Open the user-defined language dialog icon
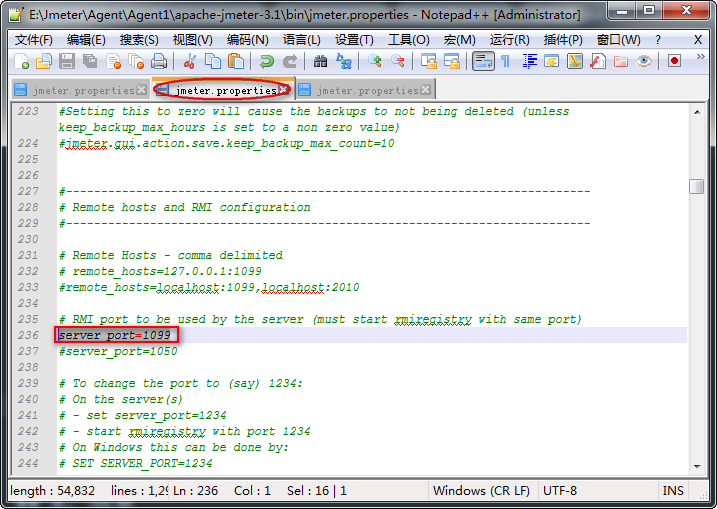Screen dimensions: 717x509 tap(552, 61)
